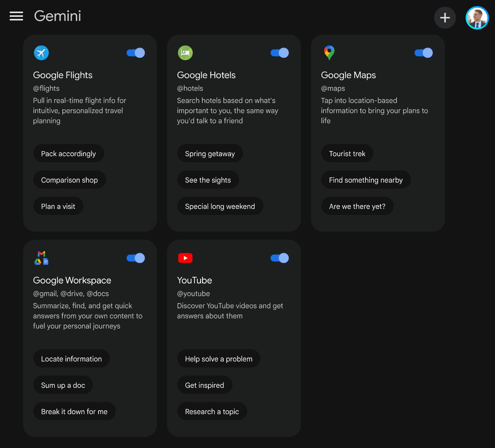This screenshot has width=495, height=448.
Task: Click the Google Maps pin icon
Action: (x=329, y=53)
